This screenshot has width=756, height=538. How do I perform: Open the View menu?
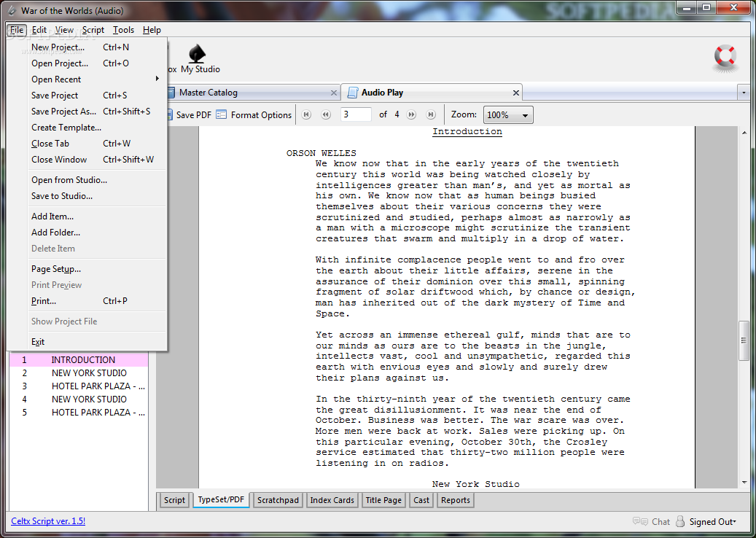point(64,30)
